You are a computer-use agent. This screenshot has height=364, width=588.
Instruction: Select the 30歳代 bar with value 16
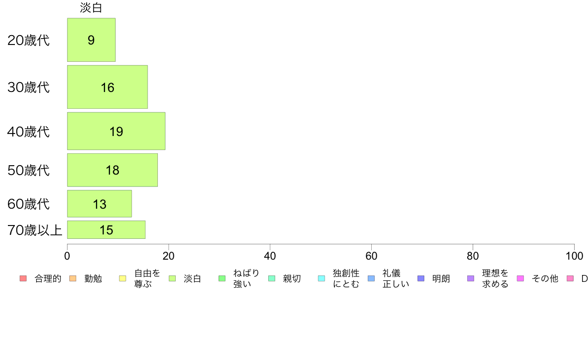tap(107, 87)
